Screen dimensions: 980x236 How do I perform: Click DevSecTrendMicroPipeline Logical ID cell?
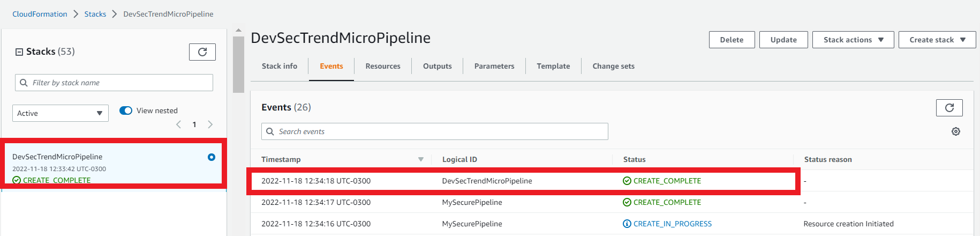[487, 181]
